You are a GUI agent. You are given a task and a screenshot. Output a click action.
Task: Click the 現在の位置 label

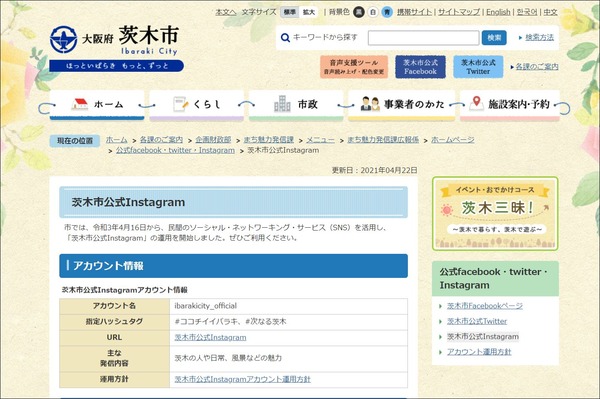click(75, 141)
